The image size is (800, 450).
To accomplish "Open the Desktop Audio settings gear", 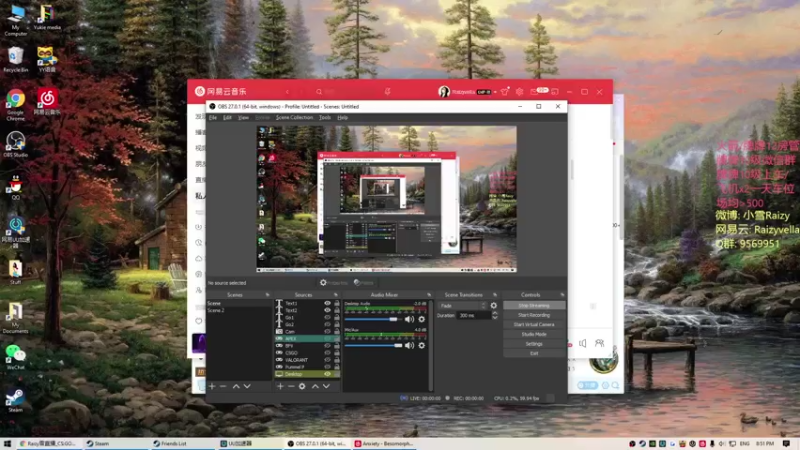I will point(421,319).
